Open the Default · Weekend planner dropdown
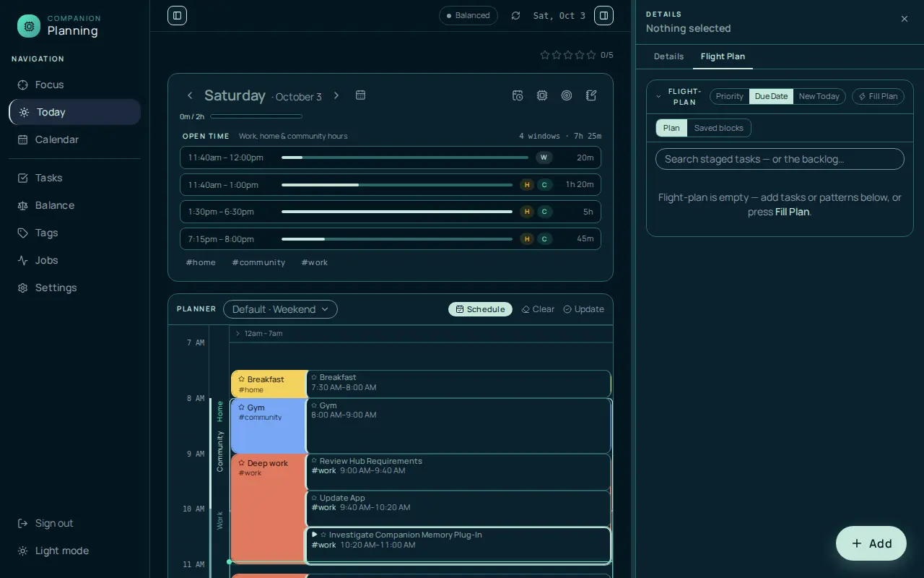Screen dimensions: 924x578 click(280, 309)
